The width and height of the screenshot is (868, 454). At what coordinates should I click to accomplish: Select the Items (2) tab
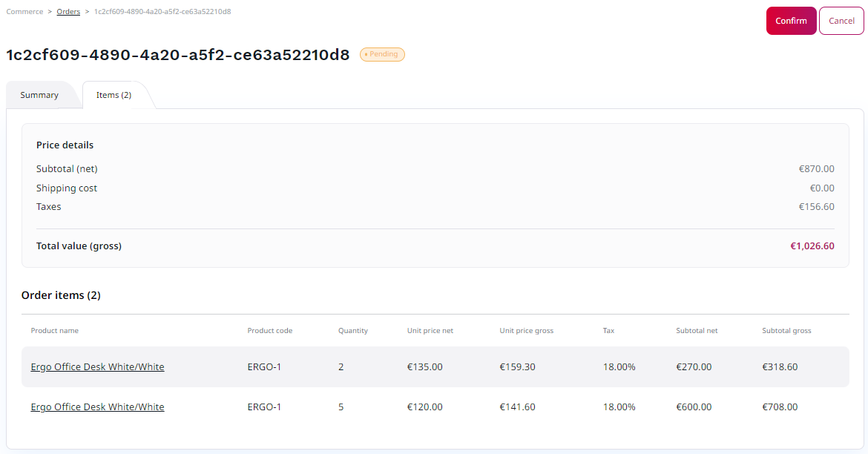(114, 95)
